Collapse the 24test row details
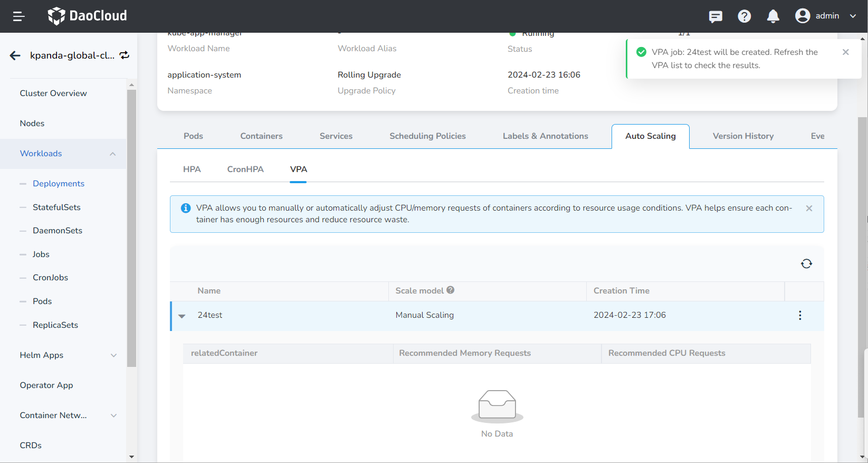This screenshot has width=868, height=463. coord(182,316)
